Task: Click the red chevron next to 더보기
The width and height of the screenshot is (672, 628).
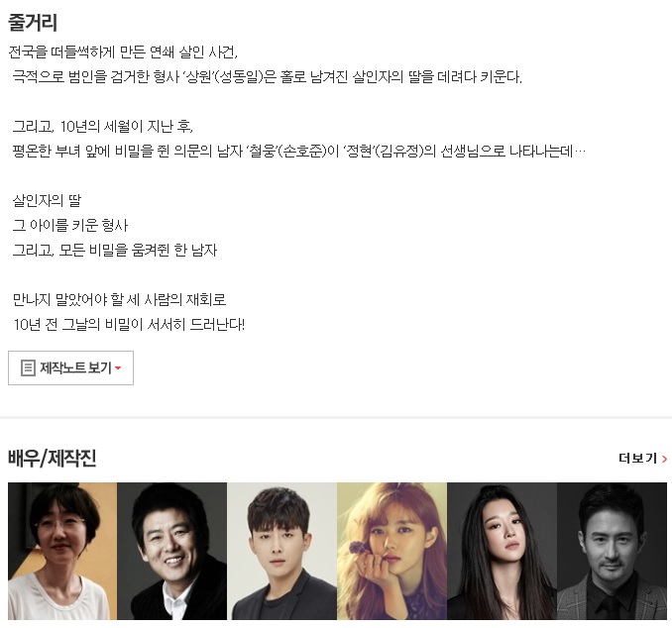Action: (665, 459)
